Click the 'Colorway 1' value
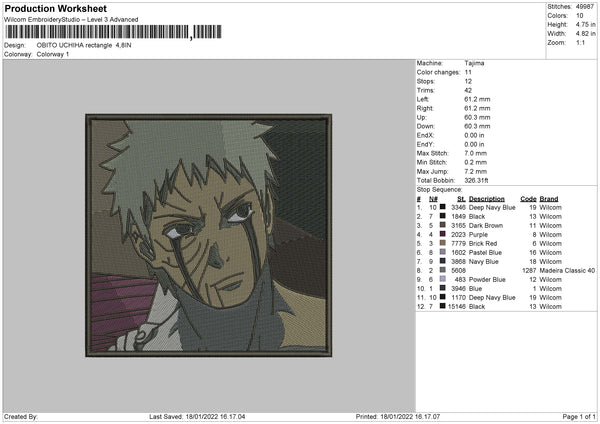 53,54
